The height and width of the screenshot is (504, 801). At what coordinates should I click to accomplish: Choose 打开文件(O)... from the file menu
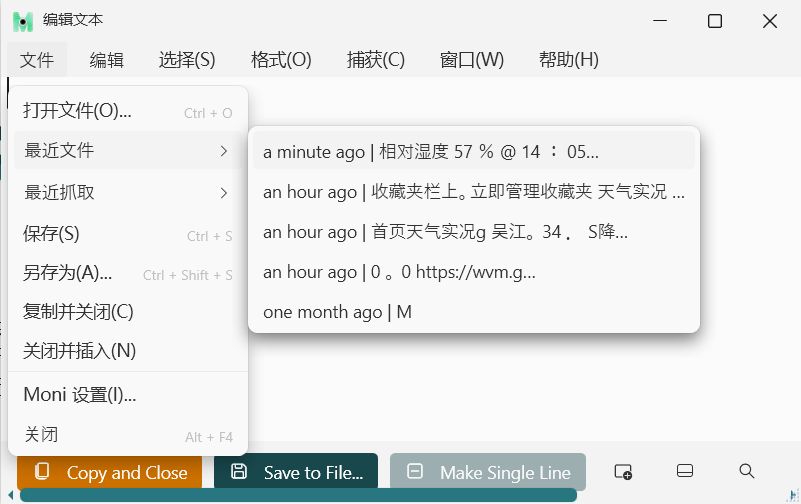[x=78, y=112]
